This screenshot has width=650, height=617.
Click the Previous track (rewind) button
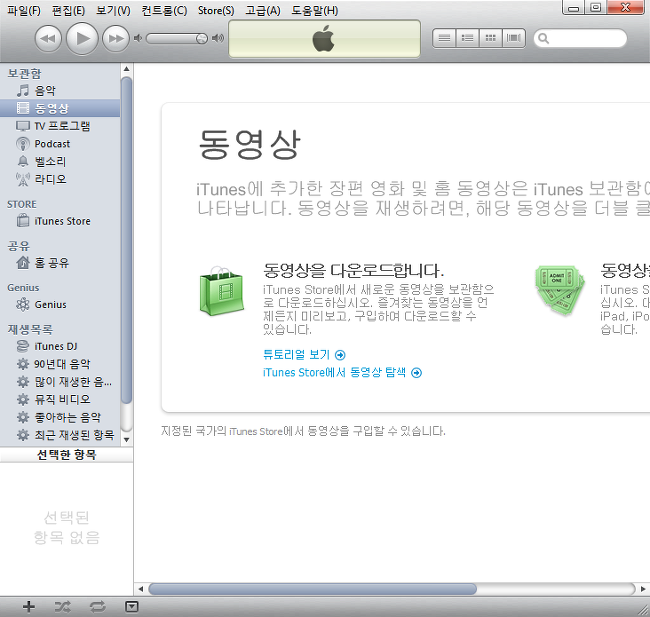(x=48, y=39)
